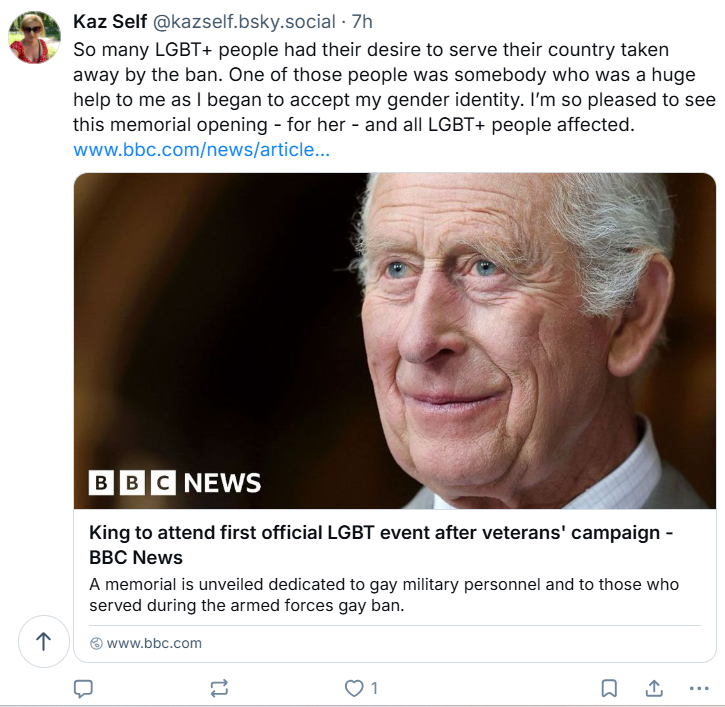
Task: Open the repost menu icon
Action: click(219, 688)
